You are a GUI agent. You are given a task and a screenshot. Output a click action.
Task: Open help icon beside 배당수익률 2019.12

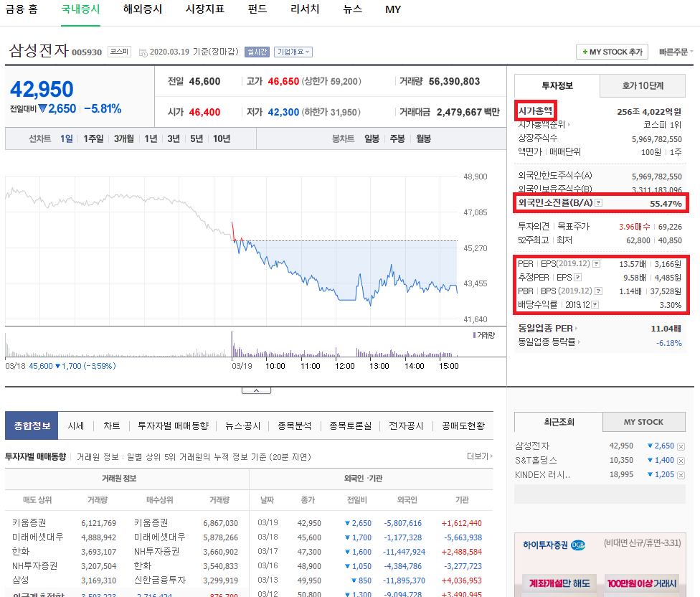tap(595, 305)
